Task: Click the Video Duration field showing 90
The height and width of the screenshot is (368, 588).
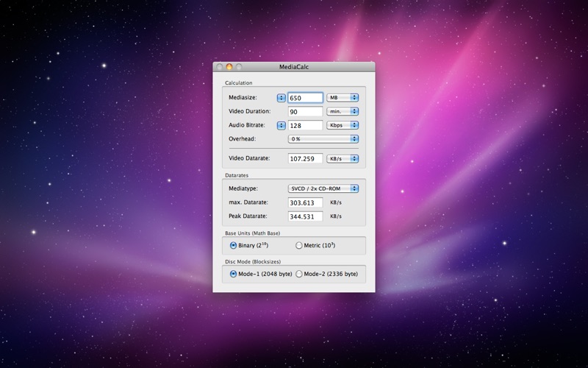Action: (x=305, y=112)
